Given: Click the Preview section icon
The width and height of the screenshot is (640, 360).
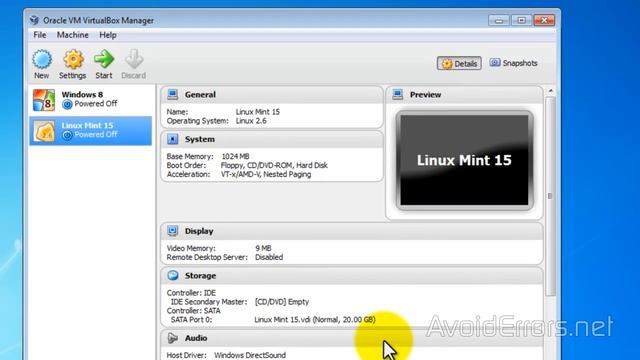Looking at the screenshot, I should click(398, 95).
